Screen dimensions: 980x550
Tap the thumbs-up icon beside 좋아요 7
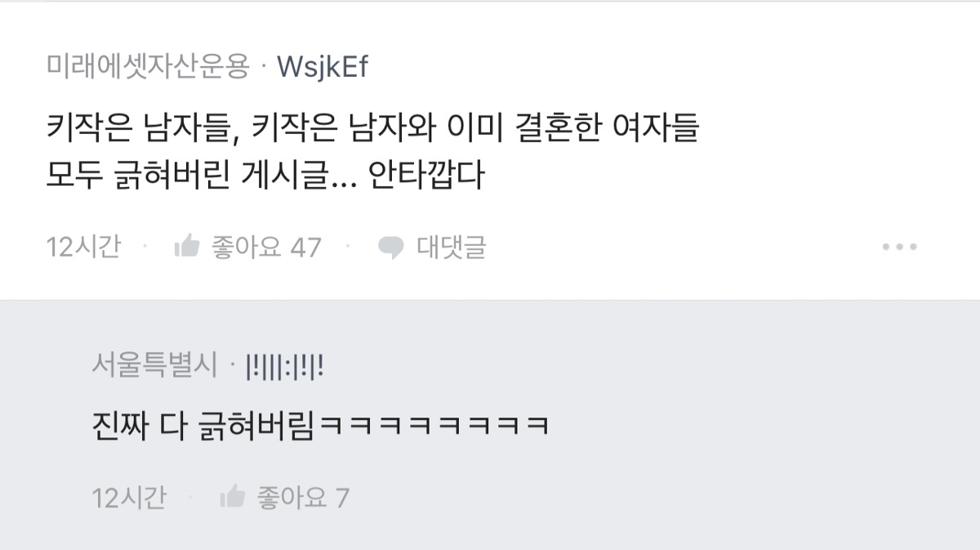pyautogui.click(x=233, y=495)
